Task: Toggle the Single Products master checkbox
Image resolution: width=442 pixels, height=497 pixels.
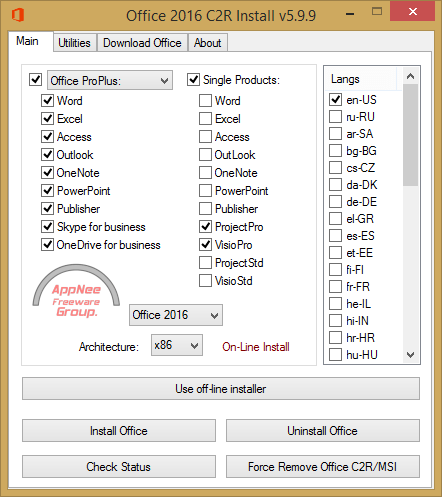Action: tap(193, 80)
